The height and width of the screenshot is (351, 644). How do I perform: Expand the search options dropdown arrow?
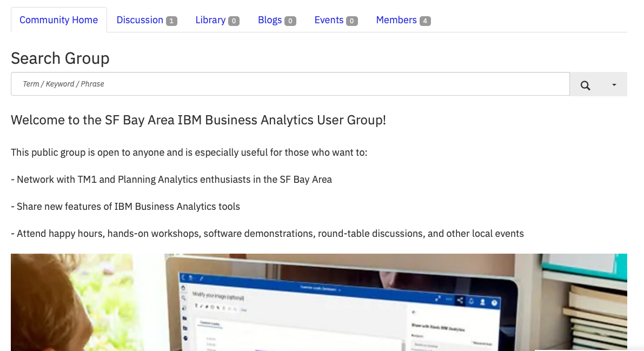614,85
